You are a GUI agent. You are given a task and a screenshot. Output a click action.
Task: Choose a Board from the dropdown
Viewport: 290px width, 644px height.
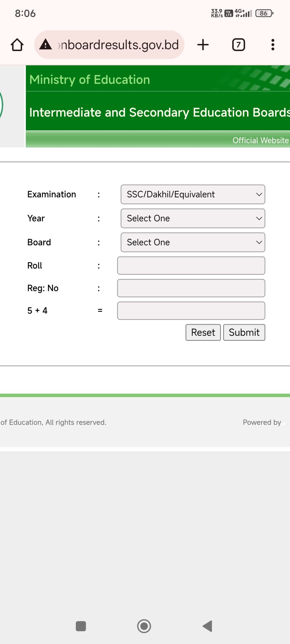193,242
